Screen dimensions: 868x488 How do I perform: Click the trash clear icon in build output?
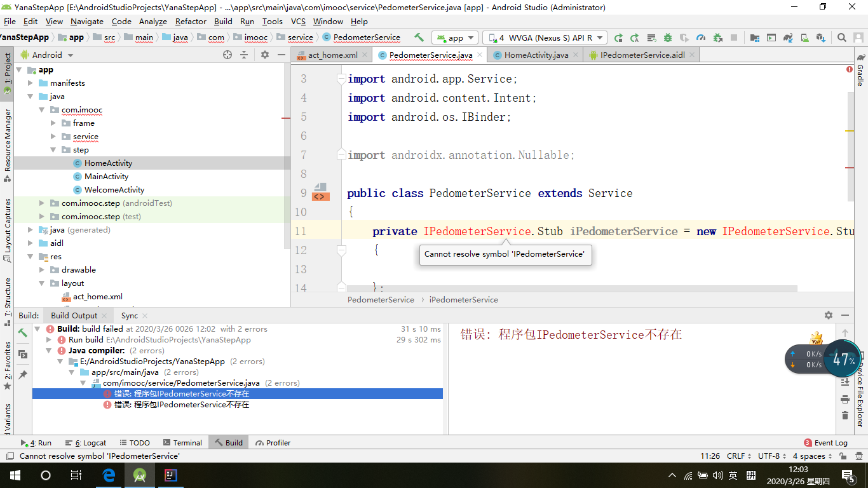[845, 416]
